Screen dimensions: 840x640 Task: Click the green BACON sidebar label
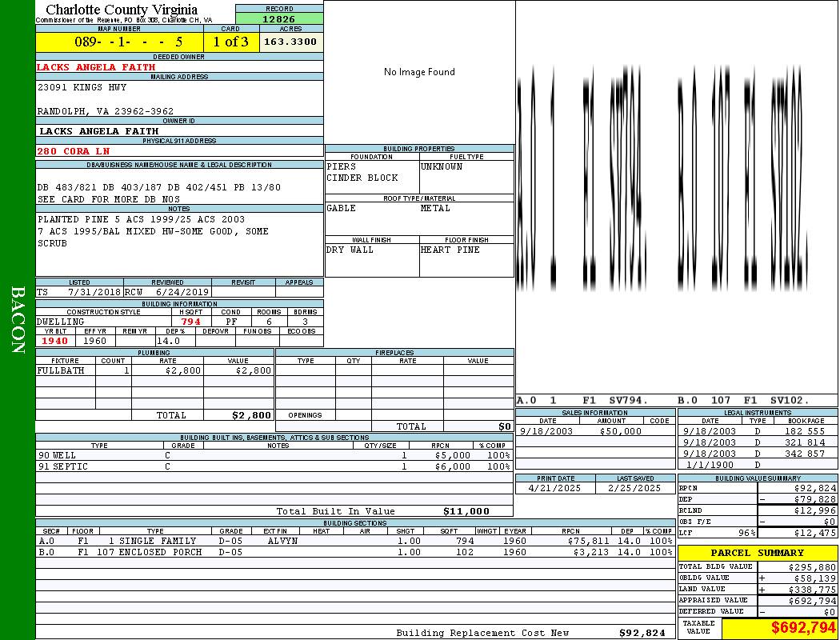[18, 320]
